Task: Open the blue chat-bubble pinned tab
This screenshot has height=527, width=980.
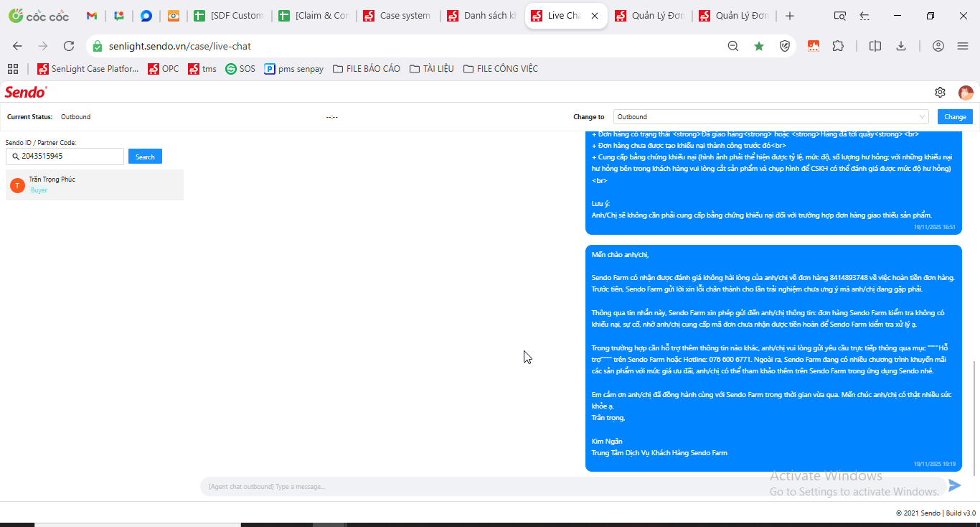Action: (x=146, y=16)
